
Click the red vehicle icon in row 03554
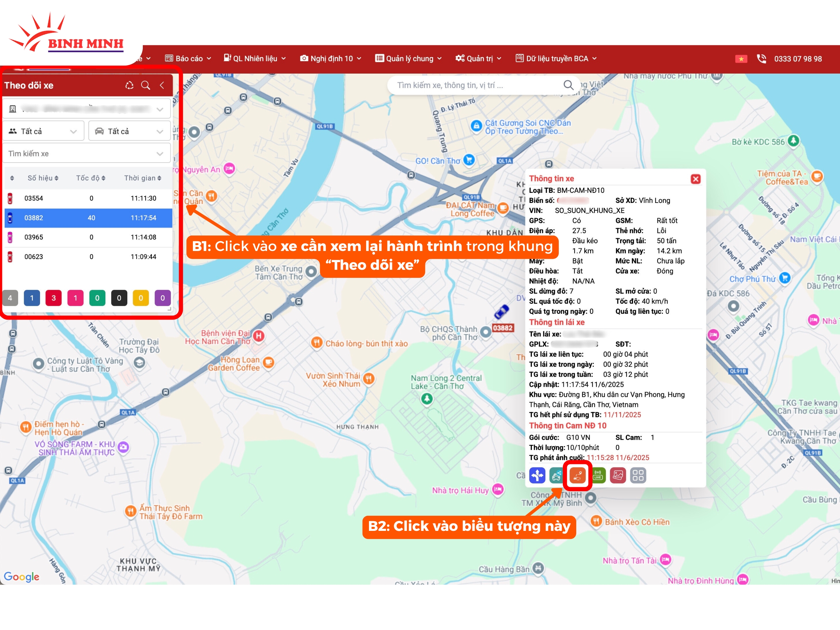click(x=10, y=198)
